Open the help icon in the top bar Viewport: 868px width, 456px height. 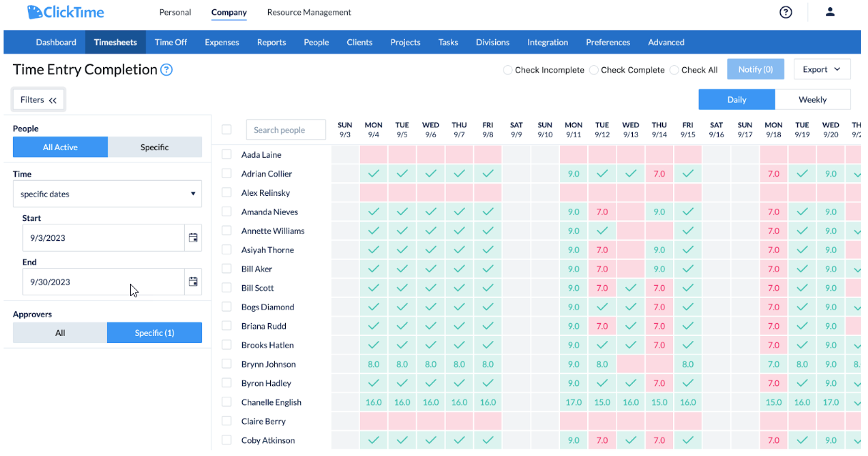[786, 12]
